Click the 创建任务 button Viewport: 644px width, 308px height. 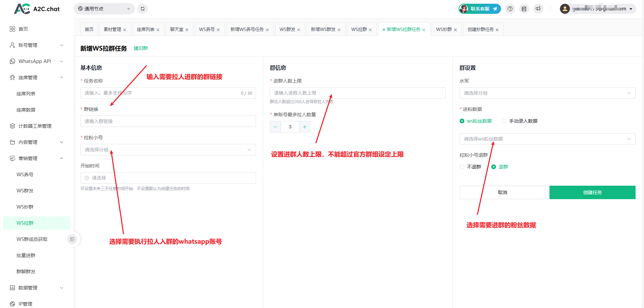(592, 192)
